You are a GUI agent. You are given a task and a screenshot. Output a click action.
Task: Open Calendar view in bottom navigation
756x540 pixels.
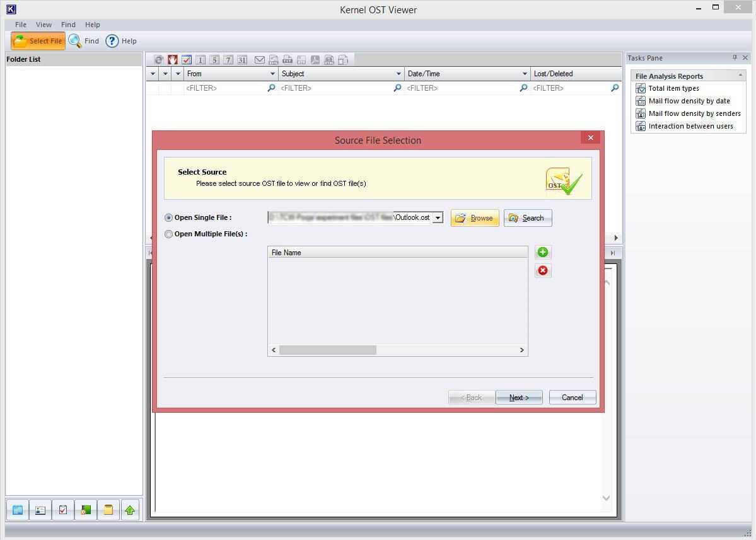(x=18, y=510)
